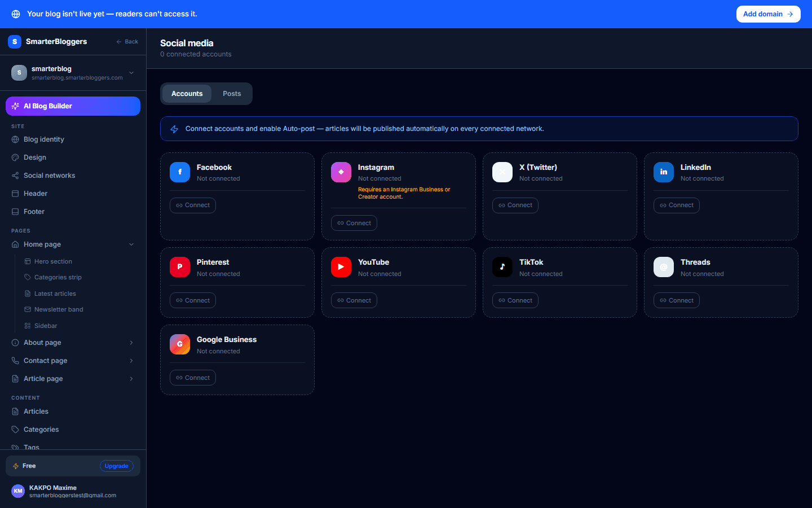Click the Blog identity globe icon
This screenshot has height=508, width=812.
[x=15, y=139]
